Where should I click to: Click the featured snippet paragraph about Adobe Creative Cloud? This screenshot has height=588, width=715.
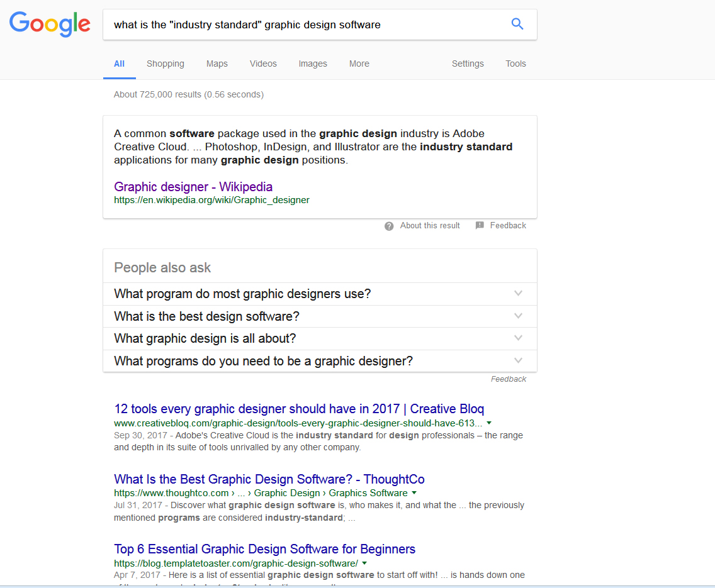(313, 147)
